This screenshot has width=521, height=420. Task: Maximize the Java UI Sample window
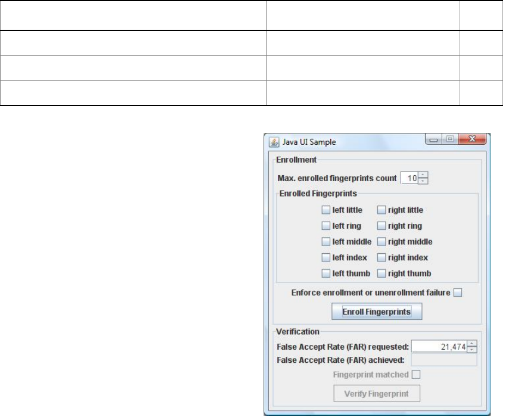450,139
